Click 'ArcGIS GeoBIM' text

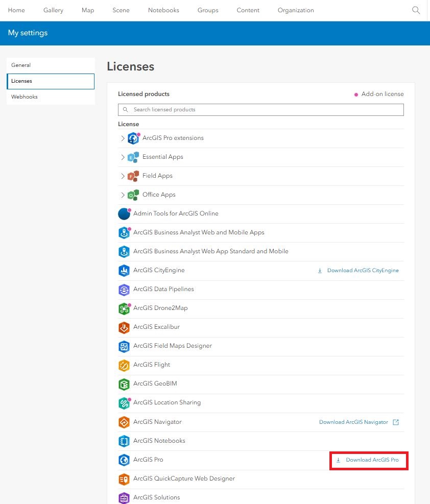tap(155, 383)
